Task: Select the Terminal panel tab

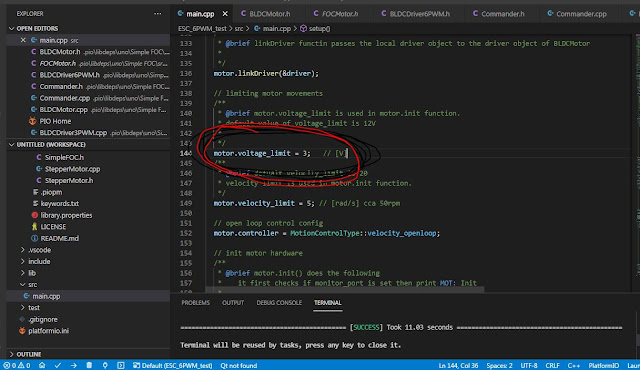Action: [327, 303]
